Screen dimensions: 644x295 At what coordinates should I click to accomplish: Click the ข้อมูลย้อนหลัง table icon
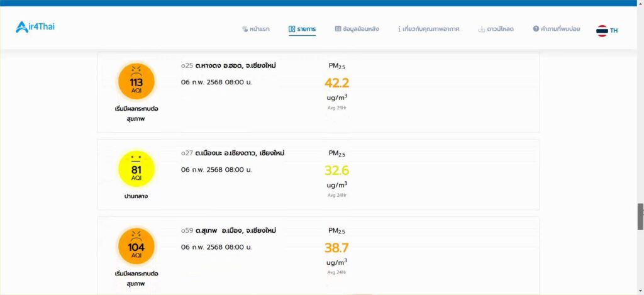(338, 29)
